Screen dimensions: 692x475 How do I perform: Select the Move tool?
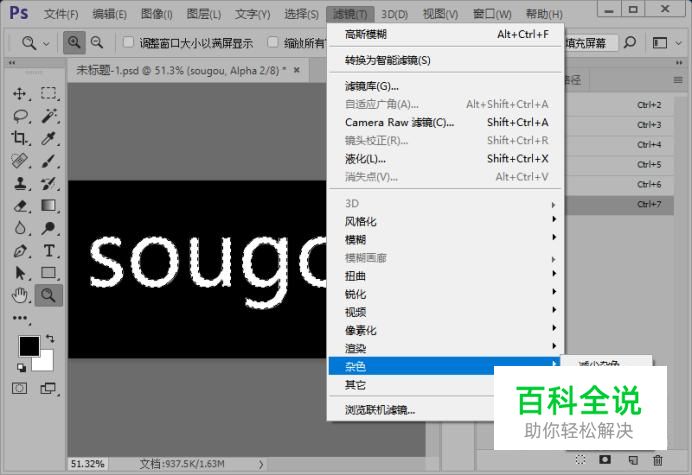pos(19,94)
